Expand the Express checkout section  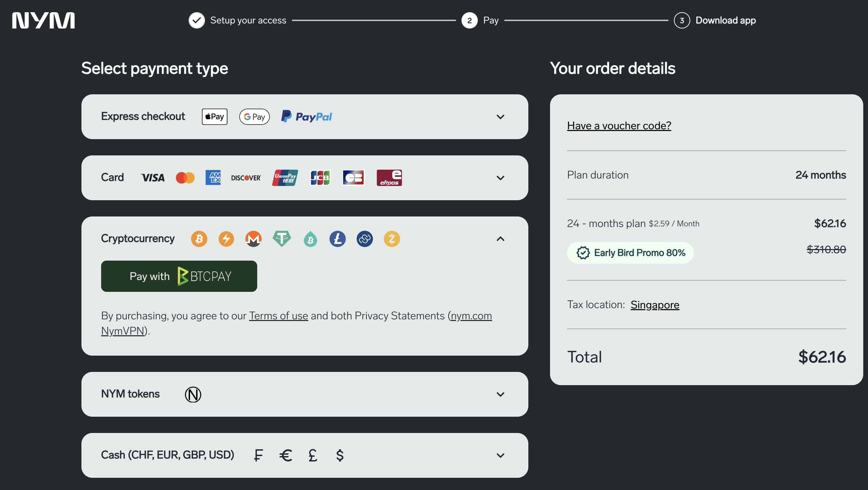pos(500,117)
